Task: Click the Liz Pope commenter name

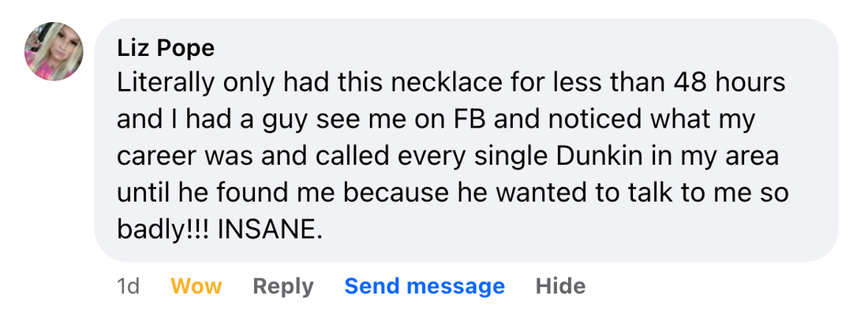Action: coord(166,48)
